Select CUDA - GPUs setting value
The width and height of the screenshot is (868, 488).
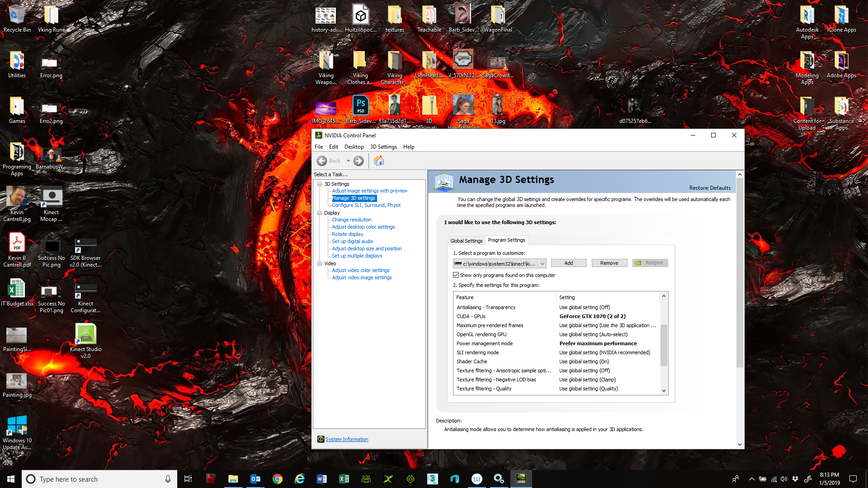[x=592, y=316]
